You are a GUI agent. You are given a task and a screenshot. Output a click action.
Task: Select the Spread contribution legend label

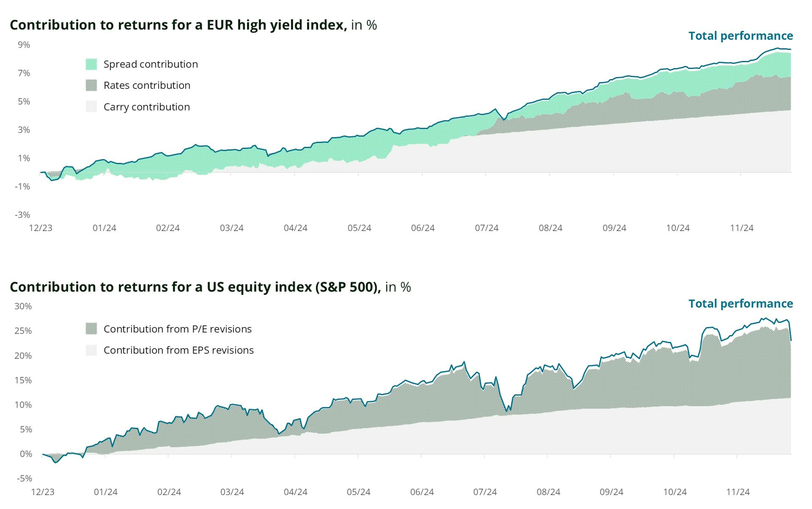[x=150, y=64]
